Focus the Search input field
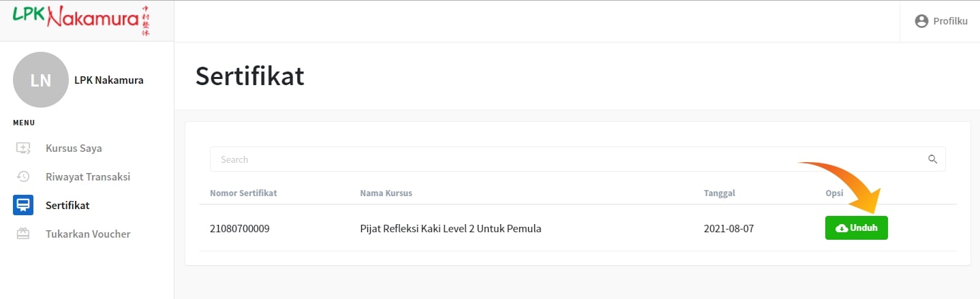This screenshot has width=980, height=299. pos(566,159)
